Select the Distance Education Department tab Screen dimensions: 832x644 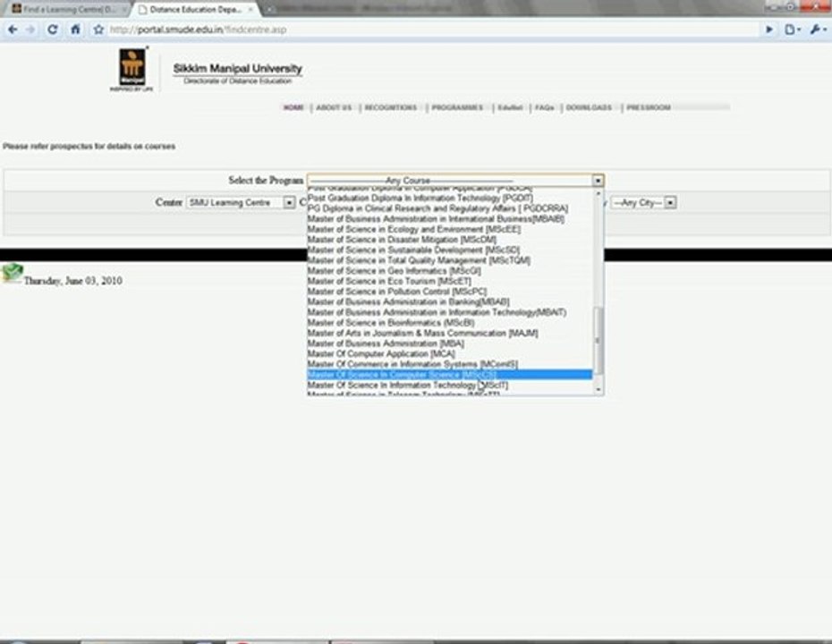pos(194,10)
